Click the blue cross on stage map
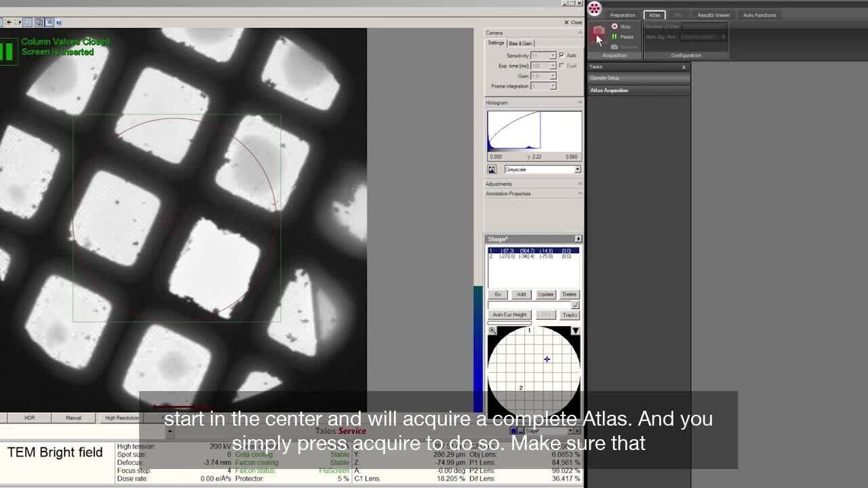This screenshot has width=868, height=488. point(547,359)
